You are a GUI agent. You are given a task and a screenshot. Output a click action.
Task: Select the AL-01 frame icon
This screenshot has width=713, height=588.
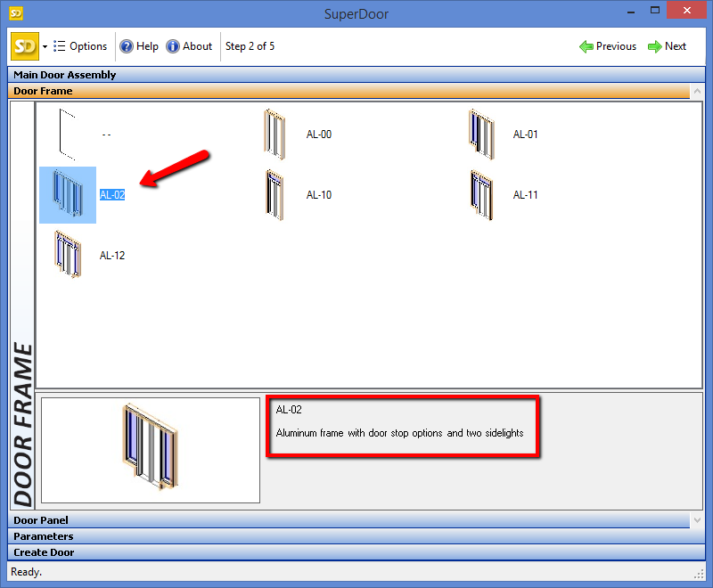[481, 135]
